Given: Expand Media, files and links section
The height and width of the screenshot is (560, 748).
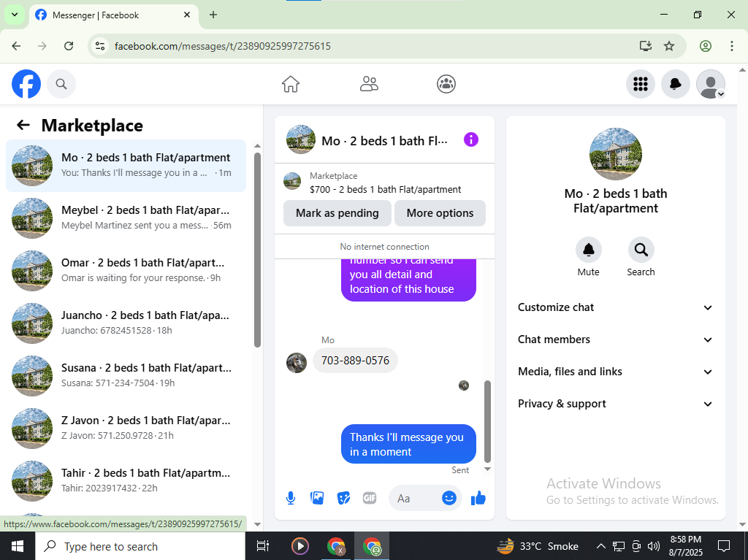Looking at the screenshot, I should (615, 372).
